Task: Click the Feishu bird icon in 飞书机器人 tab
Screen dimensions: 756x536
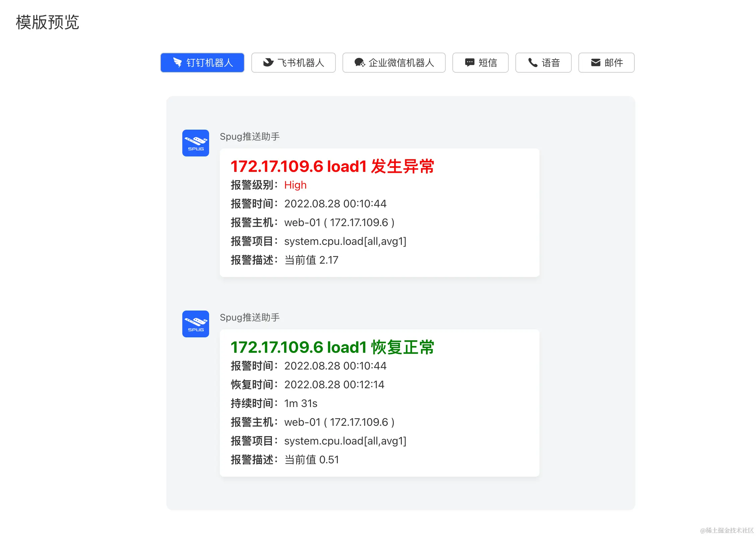Action: [x=268, y=62]
